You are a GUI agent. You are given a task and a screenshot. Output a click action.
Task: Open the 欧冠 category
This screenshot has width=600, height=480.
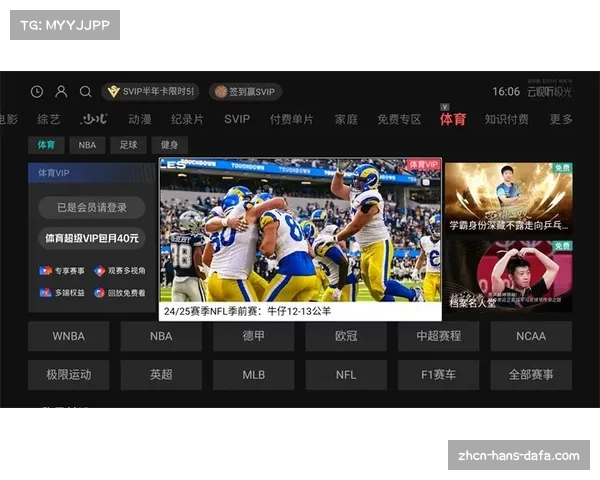point(346,336)
